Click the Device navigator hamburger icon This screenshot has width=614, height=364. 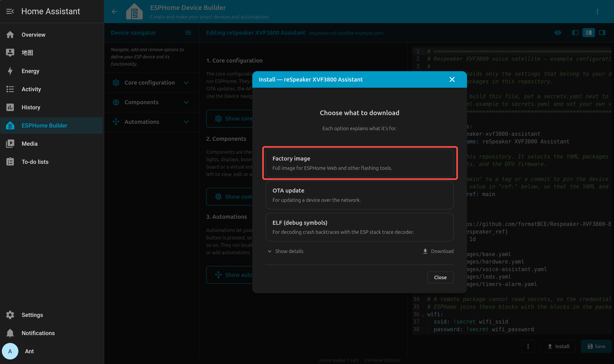click(x=188, y=33)
